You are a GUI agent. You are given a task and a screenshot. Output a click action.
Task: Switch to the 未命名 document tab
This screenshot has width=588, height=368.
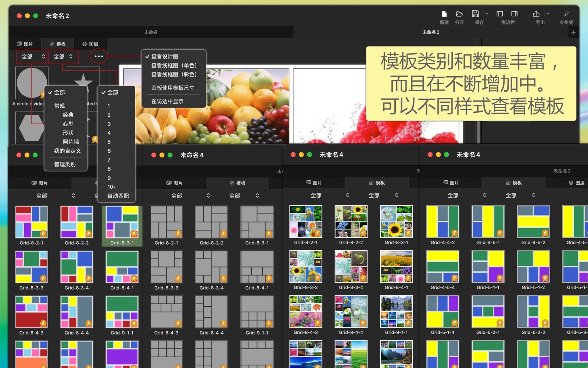pos(151,32)
